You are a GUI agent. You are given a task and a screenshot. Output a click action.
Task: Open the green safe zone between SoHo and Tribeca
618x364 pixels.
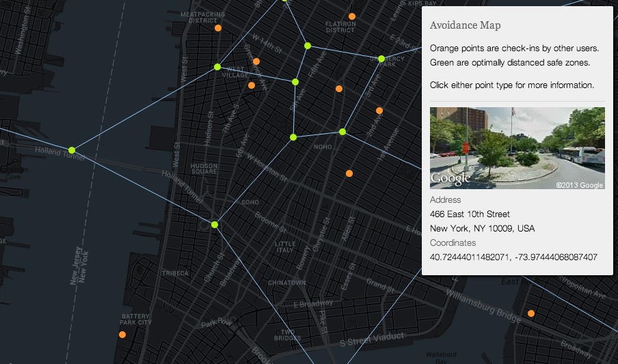pyautogui.click(x=215, y=225)
